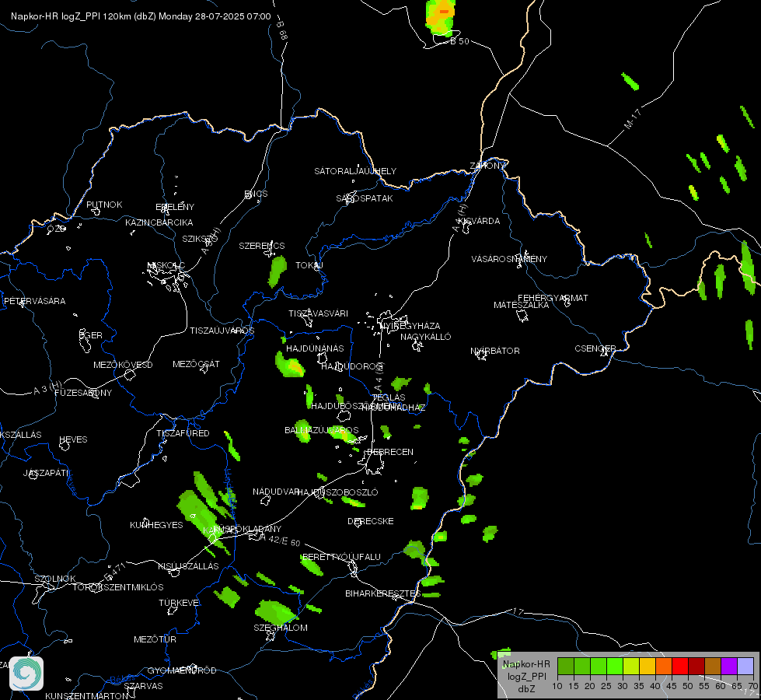The width and height of the screenshot is (761, 700).
Task: Click the MEZŐKÖVESD label
Action: pos(124,365)
